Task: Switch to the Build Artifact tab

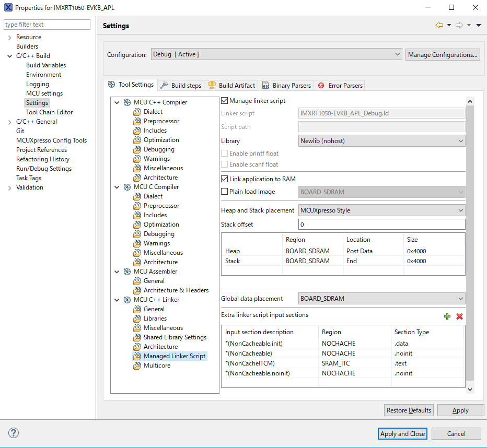Action: (x=231, y=85)
